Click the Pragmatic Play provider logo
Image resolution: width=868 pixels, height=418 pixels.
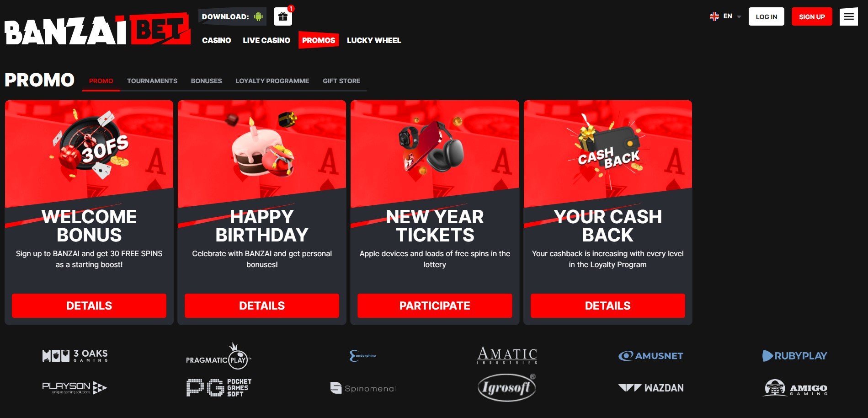218,356
